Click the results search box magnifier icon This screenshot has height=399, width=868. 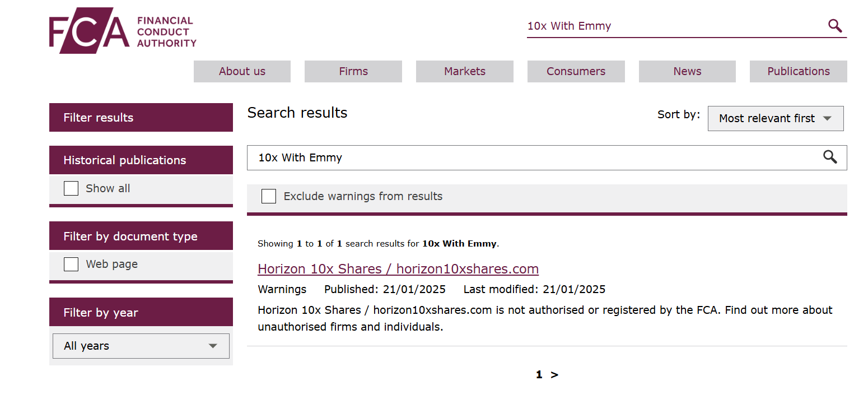click(x=830, y=157)
